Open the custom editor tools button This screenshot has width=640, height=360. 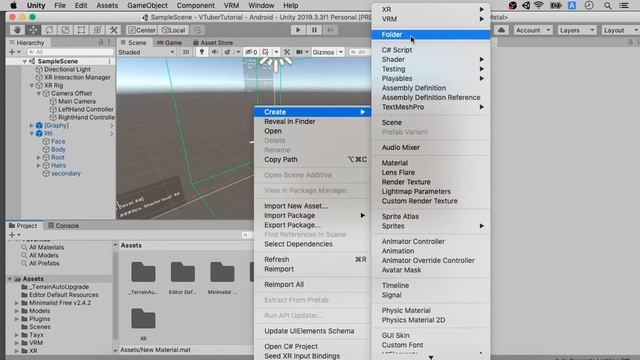[x=113, y=30]
